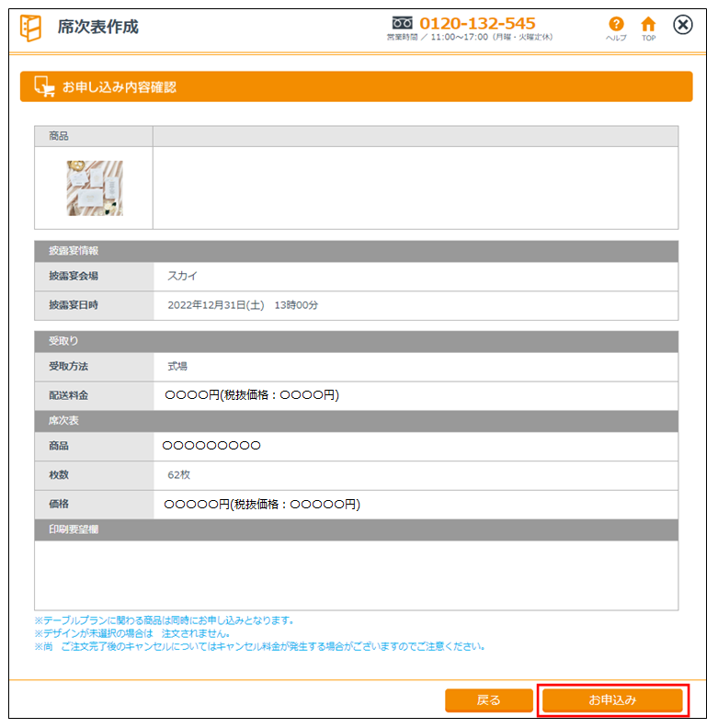718x728 pixels.
Task: Click the cart icon beside お申し込み内容確認
Action: [x=44, y=87]
